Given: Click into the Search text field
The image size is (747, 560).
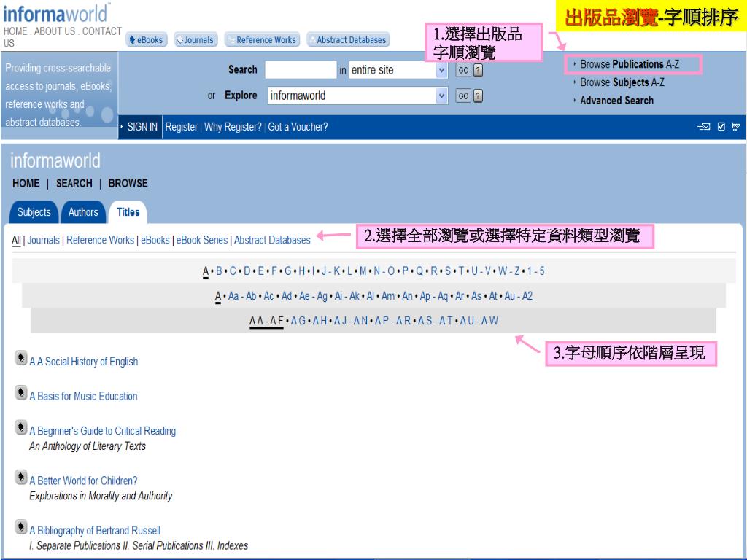Looking at the screenshot, I should coord(301,71).
